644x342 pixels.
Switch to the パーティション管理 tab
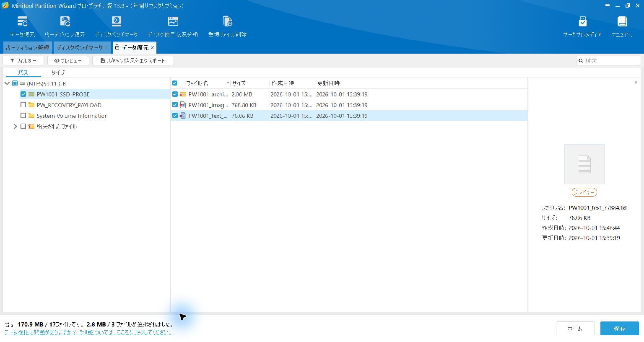(27, 48)
